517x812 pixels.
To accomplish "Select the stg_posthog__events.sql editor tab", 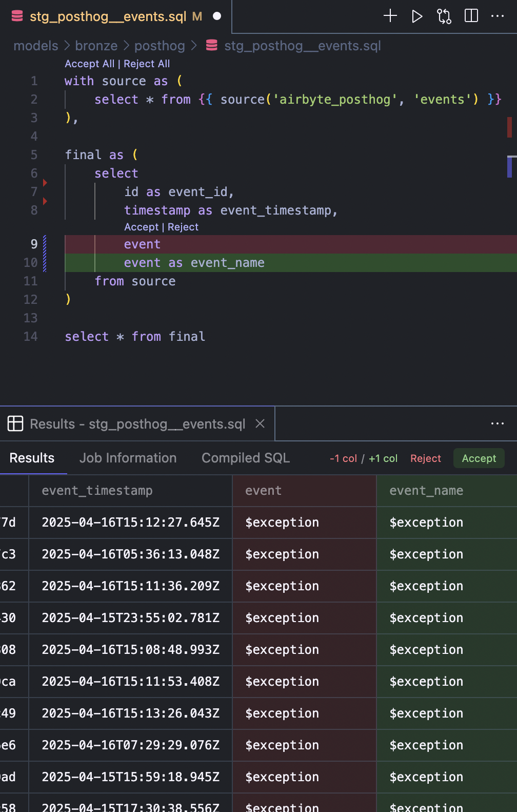I will 108,16.
